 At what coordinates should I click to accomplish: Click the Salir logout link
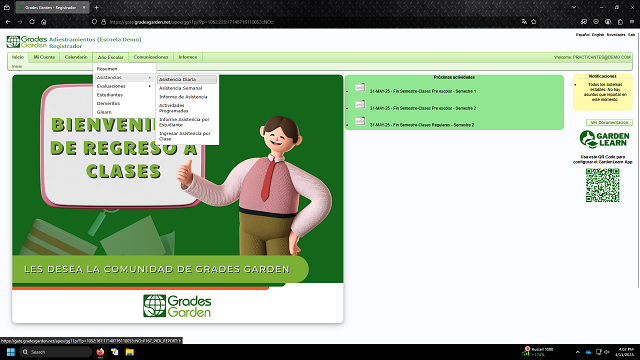631,35
